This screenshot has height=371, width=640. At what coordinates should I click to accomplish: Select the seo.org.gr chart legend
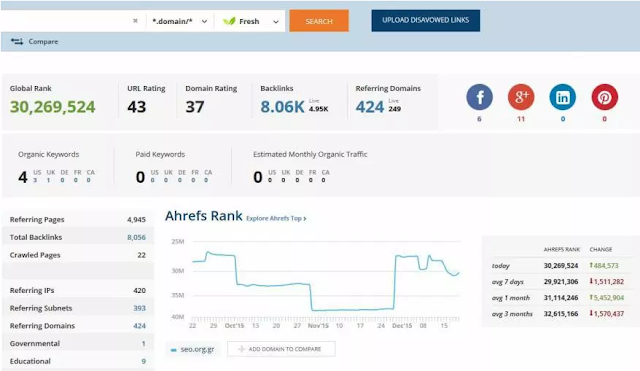(x=193, y=349)
